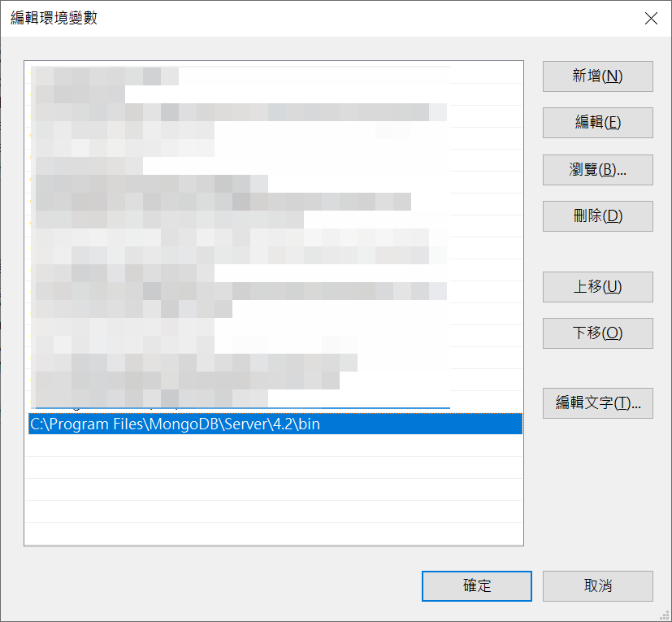Close the 編輯環境變數 dialog with X
The image size is (672, 622).
pos(651,19)
